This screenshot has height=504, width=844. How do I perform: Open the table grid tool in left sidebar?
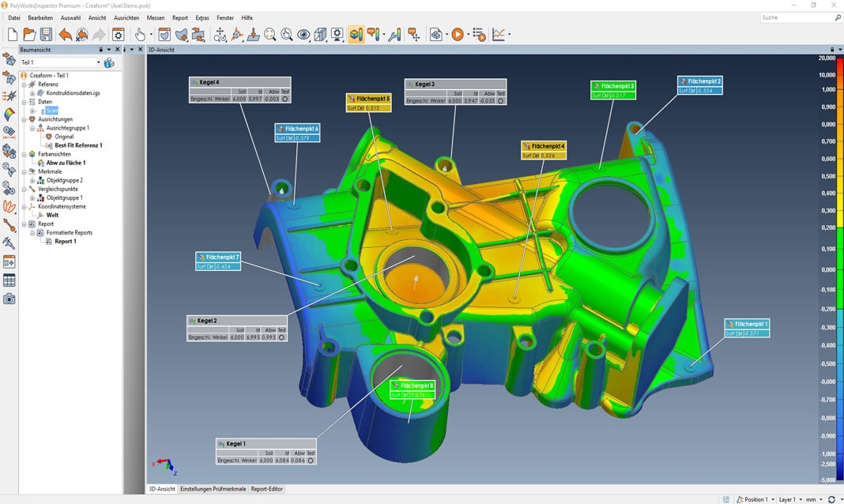click(x=9, y=280)
